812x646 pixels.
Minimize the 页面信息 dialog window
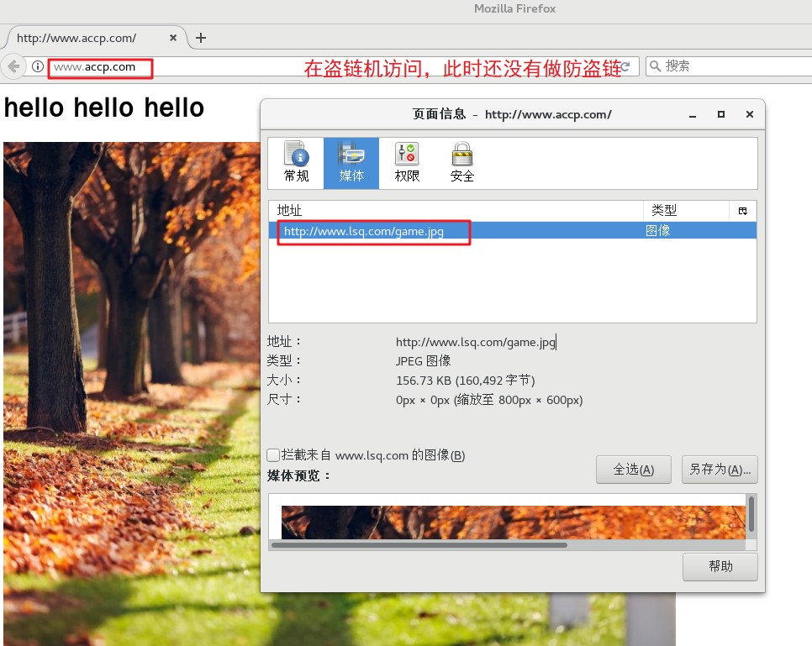click(693, 114)
